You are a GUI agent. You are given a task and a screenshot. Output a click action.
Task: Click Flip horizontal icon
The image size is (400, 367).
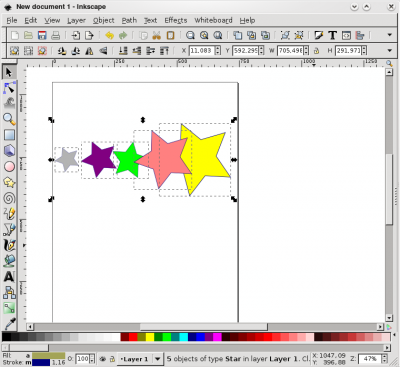[89, 51]
